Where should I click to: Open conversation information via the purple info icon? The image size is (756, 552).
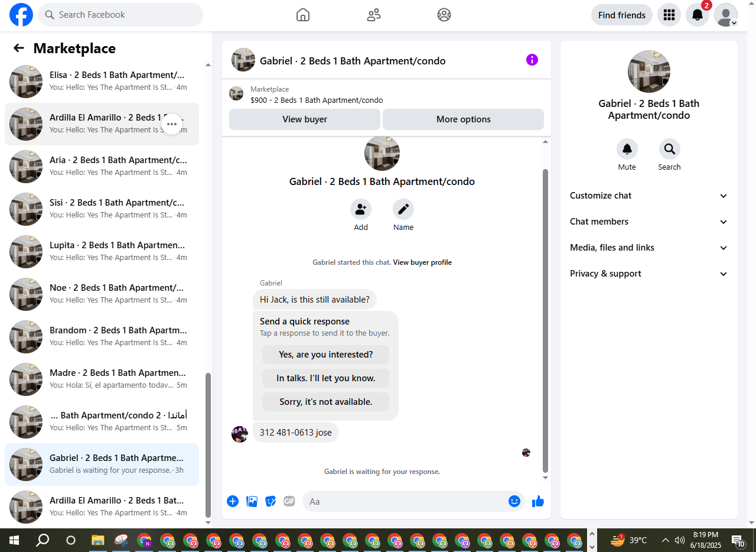(532, 60)
